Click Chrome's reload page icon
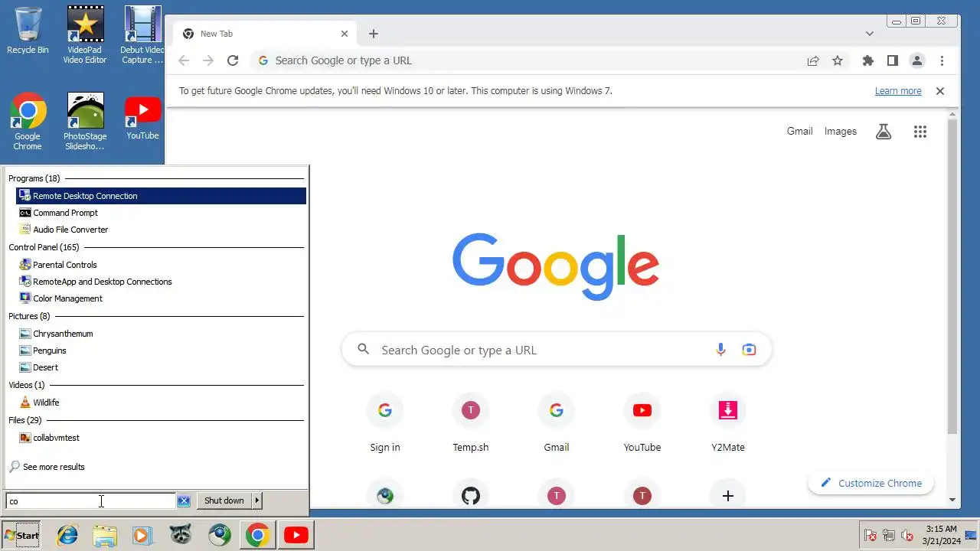Image resolution: width=980 pixels, height=551 pixels. click(x=233, y=60)
